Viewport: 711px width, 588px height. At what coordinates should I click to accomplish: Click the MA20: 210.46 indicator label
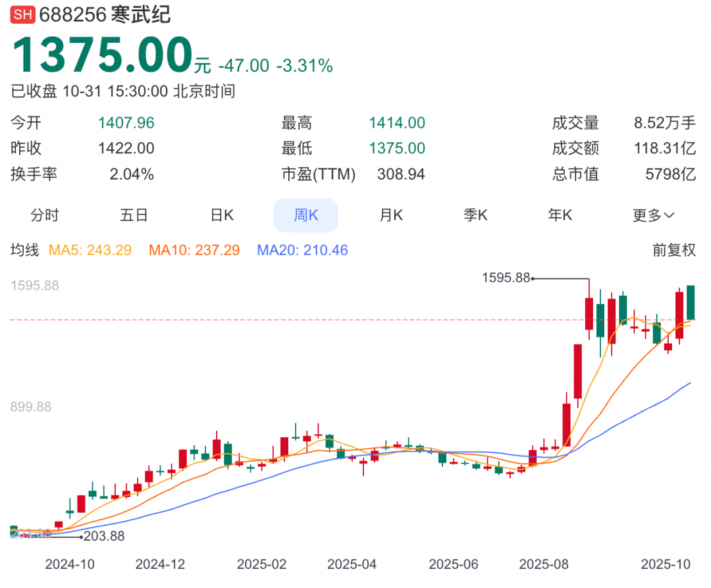coord(302,250)
